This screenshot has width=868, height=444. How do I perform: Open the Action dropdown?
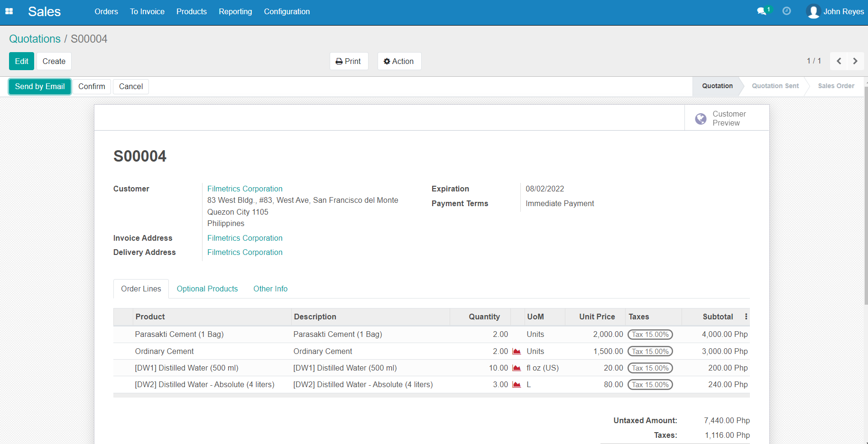click(399, 61)
